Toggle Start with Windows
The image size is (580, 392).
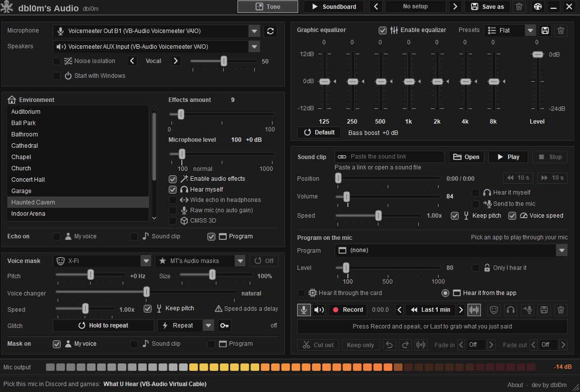coord(57,76)
